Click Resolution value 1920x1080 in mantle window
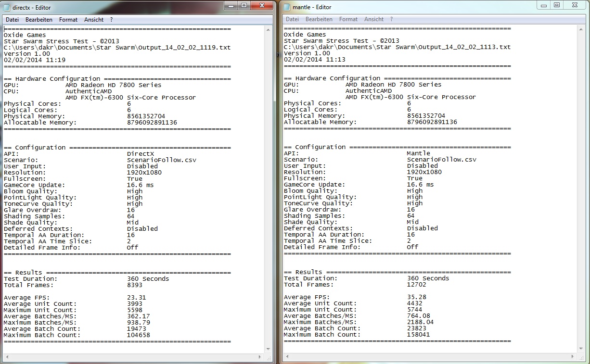Screen dimensions: 590x364 424,172
